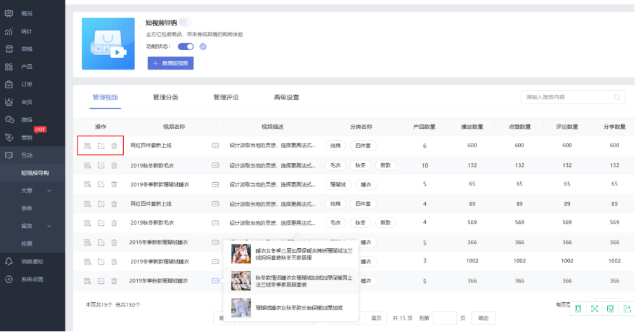The height and width of the screenshot is (332, 644).
Task: Click the 新增短视频 button
Action: pos(171,63)
